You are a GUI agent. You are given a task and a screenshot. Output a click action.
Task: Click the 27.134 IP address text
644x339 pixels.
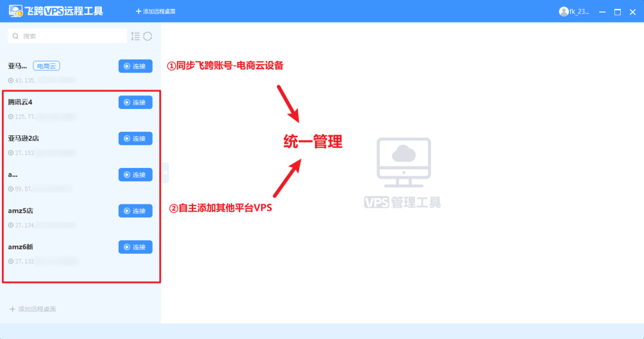tap(25, 225)
